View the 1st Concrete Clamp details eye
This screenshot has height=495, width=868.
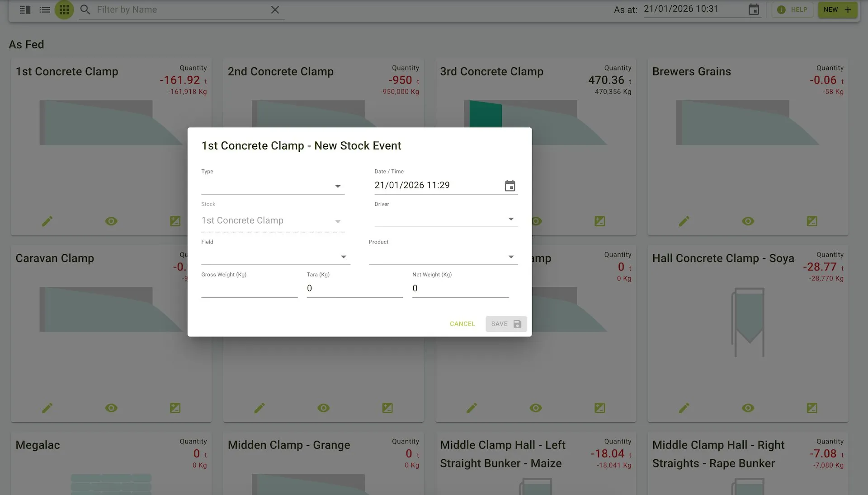(111, 221)
